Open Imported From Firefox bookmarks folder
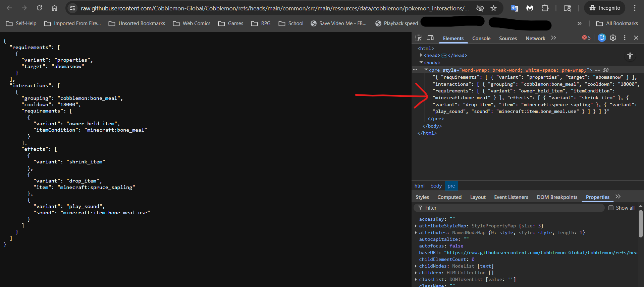The image size is (644, 287). click(72, 23)
